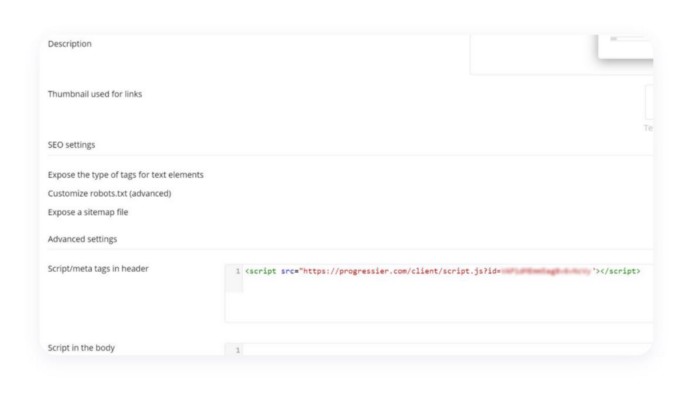
Task: Click the Advanced settings heading
Action: (82, 239)
